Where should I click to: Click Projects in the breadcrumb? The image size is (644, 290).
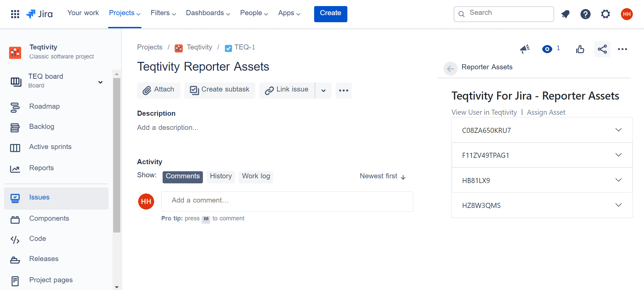pyautogui.click(x=150, y=47)
